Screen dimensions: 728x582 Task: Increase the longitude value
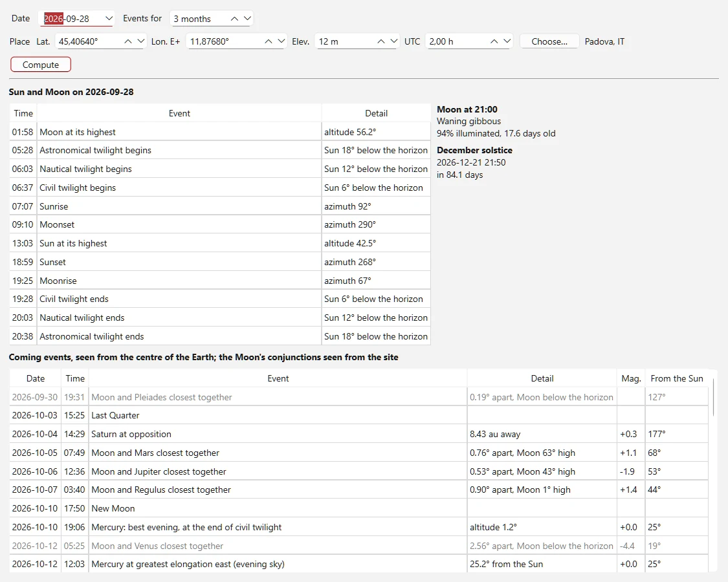(x=269, y=41)
